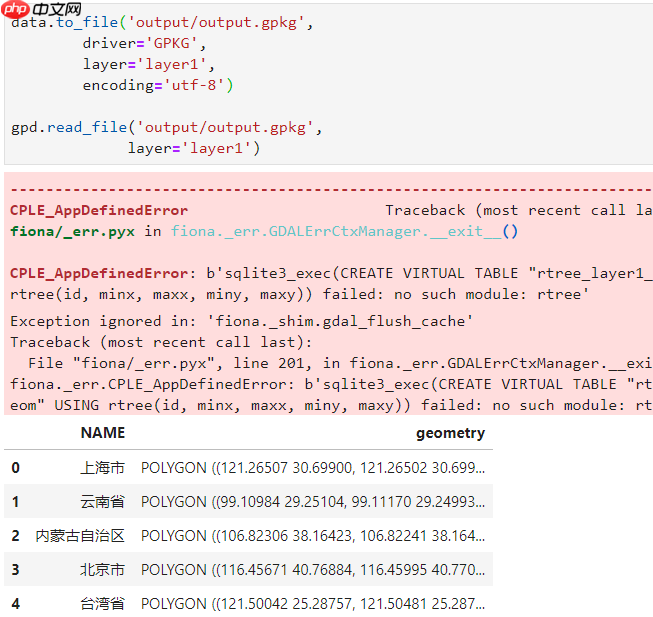This screenshot has height=617, width=653.
Task: Select the 内蒙古自治区 name cell
Action: pyautogui.click(x=80, y=536)
